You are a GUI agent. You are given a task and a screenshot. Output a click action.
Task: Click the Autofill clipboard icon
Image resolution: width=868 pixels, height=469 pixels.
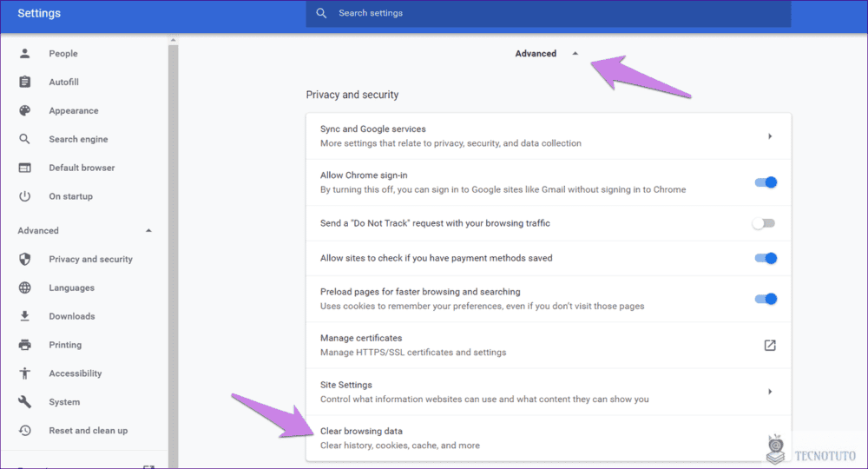(x=24, y=82)
